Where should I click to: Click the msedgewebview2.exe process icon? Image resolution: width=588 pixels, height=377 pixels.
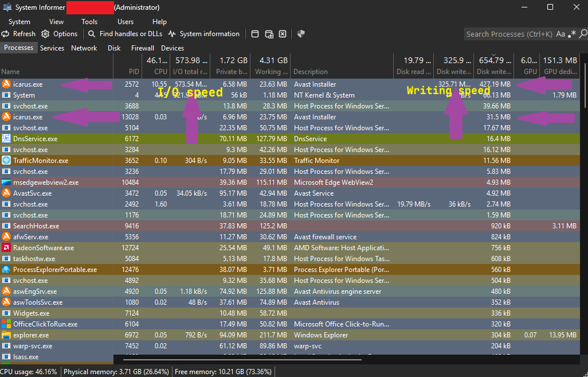[6, 182]
